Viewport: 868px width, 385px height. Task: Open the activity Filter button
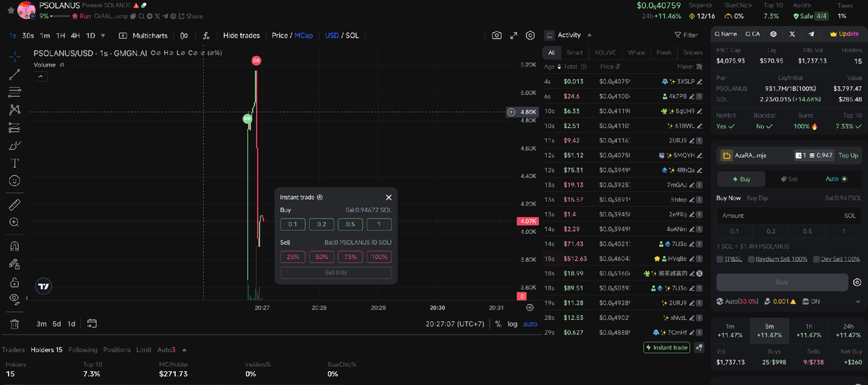pyautogui.click(x=686, y=35)
